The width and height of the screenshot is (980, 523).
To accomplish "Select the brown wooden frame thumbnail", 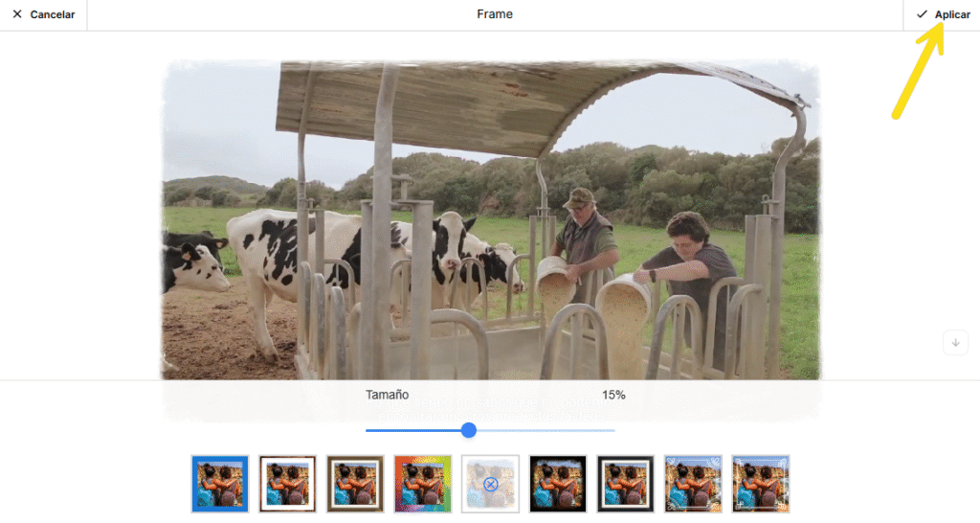I will pyautogui.click(x=355, y=484).
